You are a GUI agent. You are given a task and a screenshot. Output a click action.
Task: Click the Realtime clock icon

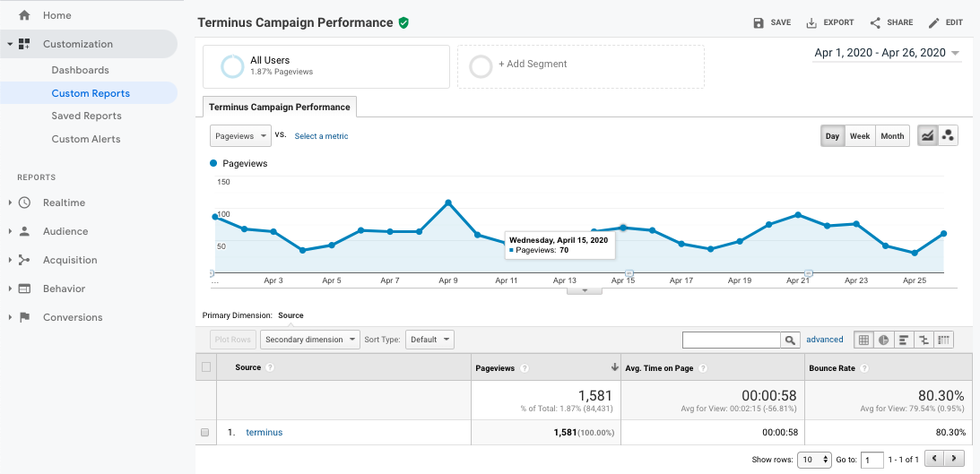(24, 203)
